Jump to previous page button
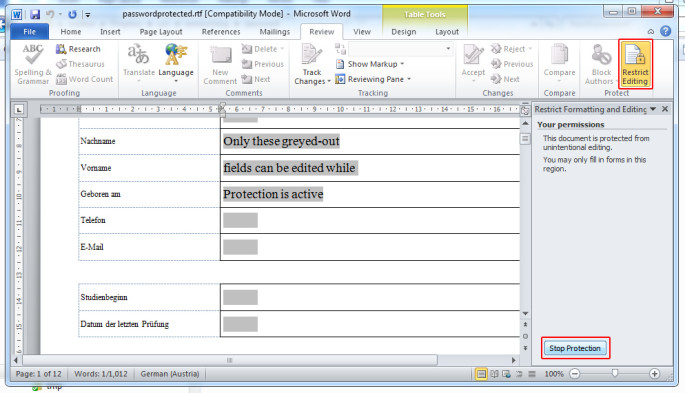The height and width of the screenshot is (393, 685). click(x=525, y=324)
